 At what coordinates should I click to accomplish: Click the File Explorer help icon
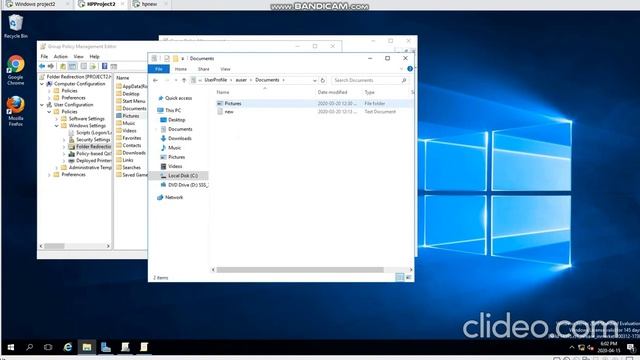click(x=410, y=69)
